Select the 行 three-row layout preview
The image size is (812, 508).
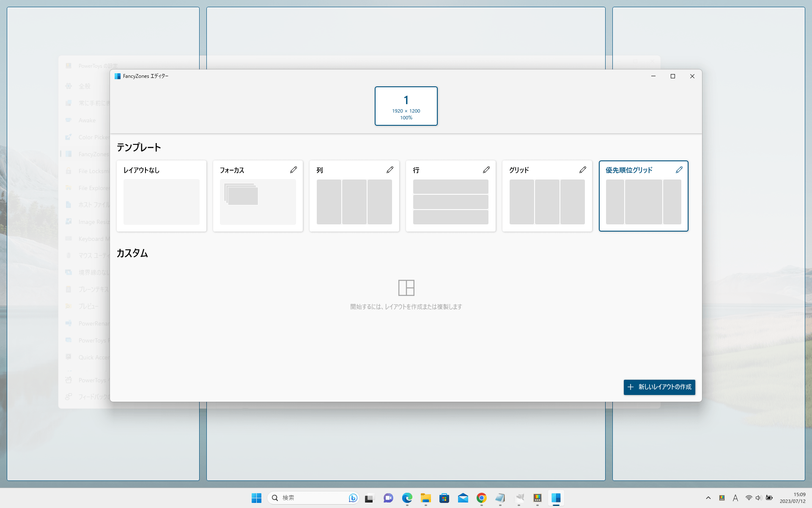pyautogui.click(x=451, y=202)
